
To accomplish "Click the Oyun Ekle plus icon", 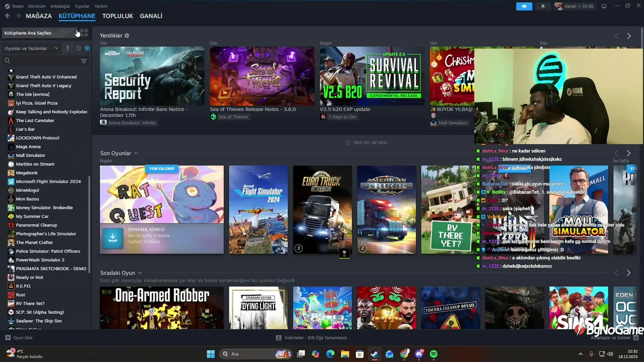I will pos(8,338).
